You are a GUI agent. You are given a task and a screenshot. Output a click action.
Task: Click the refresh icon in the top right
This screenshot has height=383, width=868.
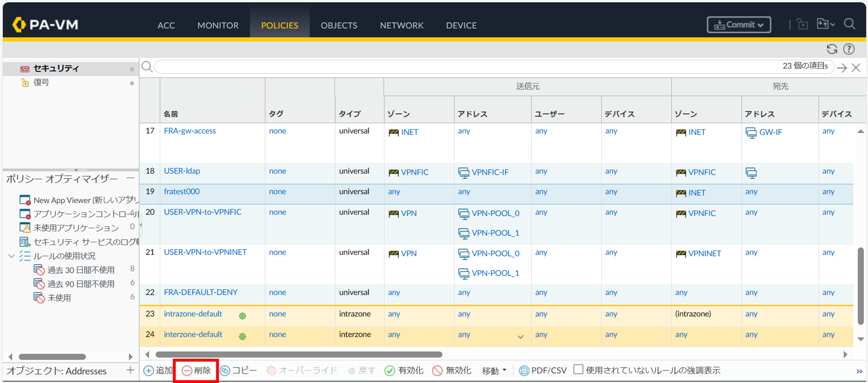tap(832, 49)
